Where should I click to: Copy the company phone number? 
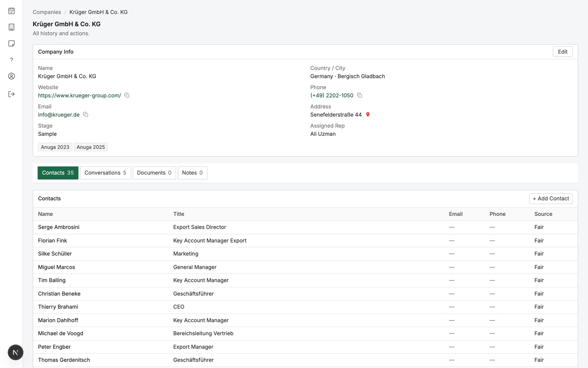coord(359,95)
